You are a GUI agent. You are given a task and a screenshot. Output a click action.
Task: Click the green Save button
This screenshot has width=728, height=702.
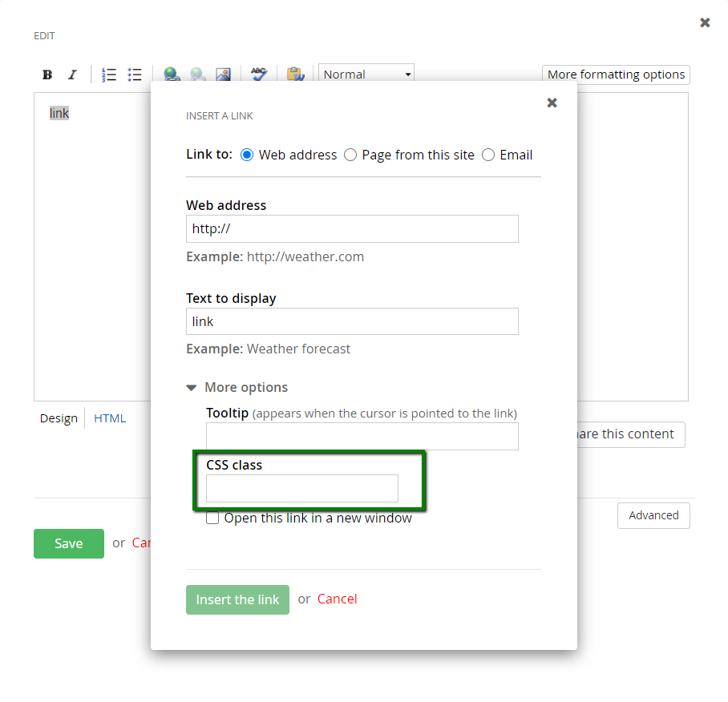point(69,543)
